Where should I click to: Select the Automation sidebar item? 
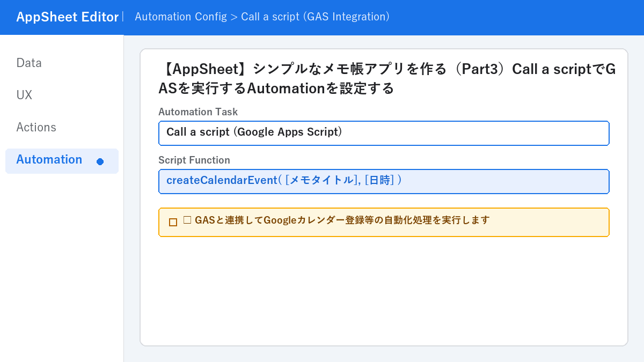[x=62, y=161]
